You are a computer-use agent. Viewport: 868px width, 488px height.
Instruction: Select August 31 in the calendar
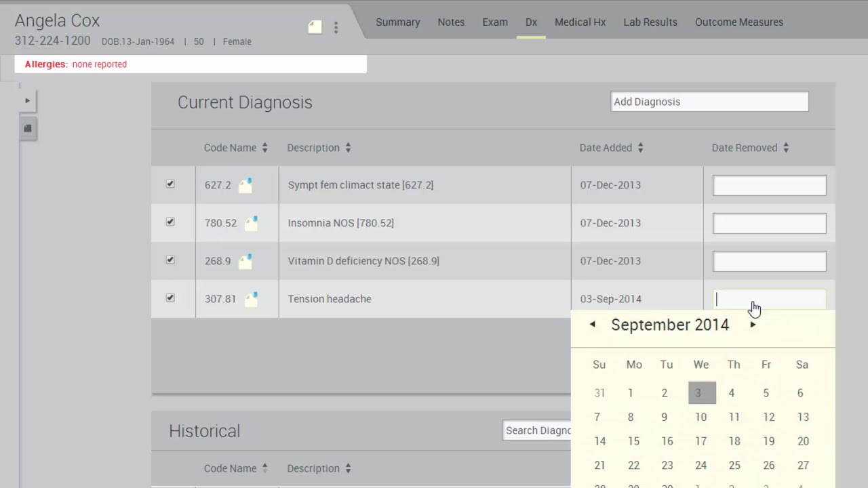point(599,392)
